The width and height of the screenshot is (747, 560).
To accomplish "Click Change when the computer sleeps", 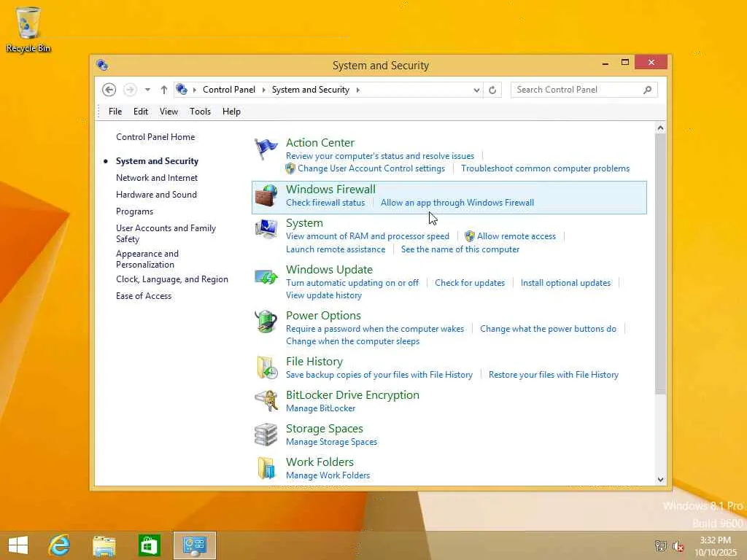I will tap(352, 341).
